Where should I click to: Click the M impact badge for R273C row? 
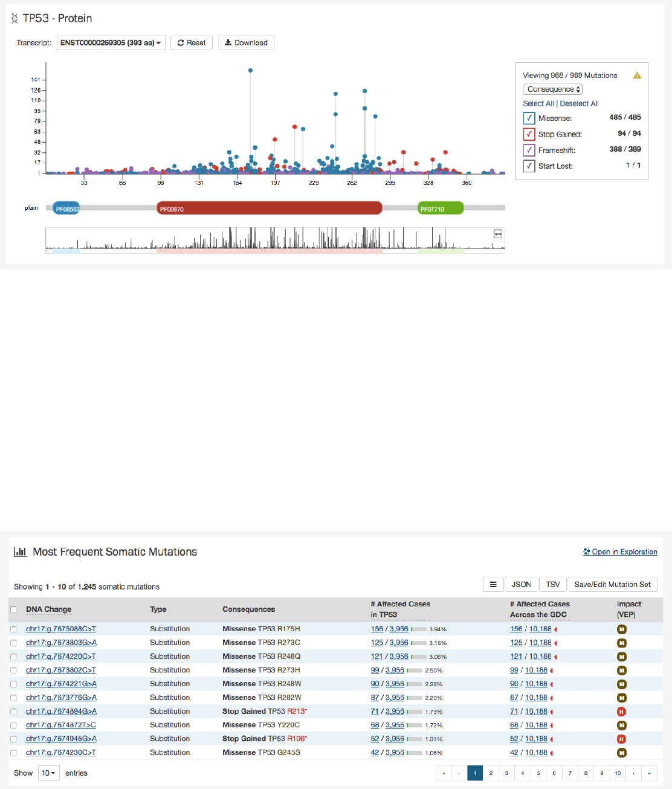coord(621,643)
